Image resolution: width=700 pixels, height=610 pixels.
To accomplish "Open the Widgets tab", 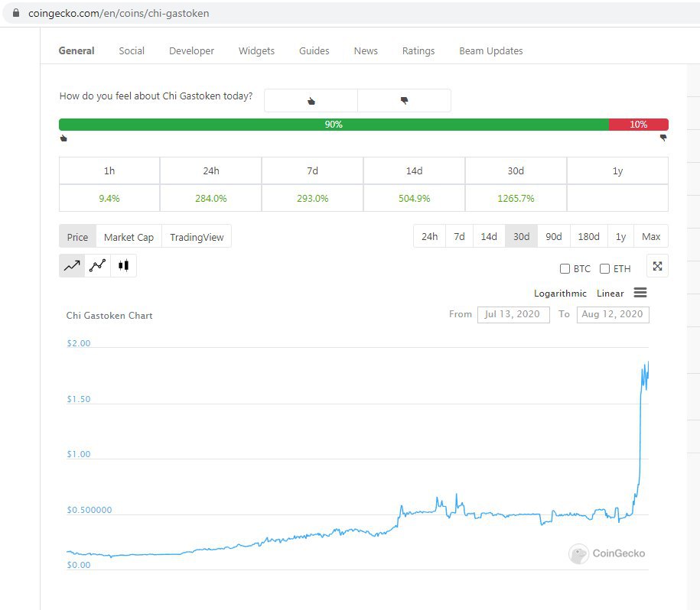I will (x=257, y=50).
